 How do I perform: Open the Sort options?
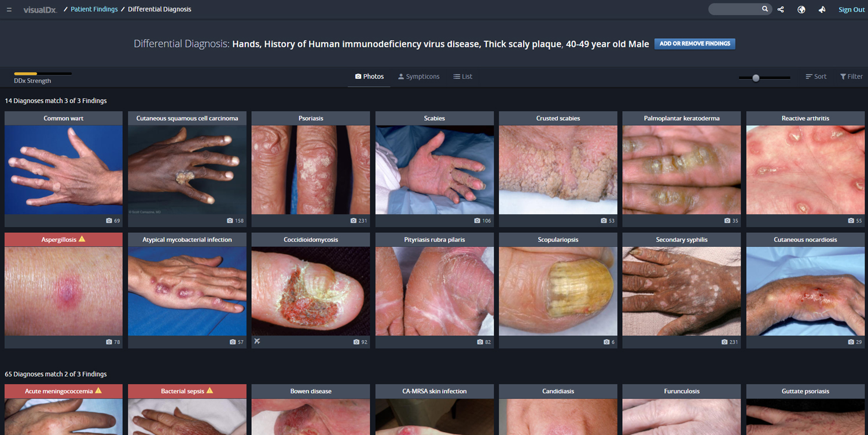816,76
